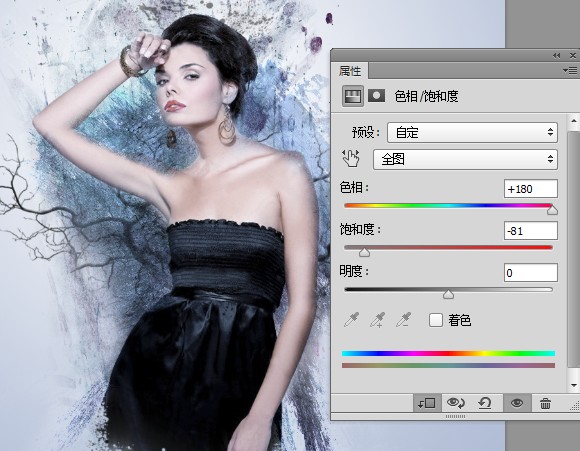Click the 明度 label
The width and height of the screenshot is (580, 451).
click(x=354, y=271)
